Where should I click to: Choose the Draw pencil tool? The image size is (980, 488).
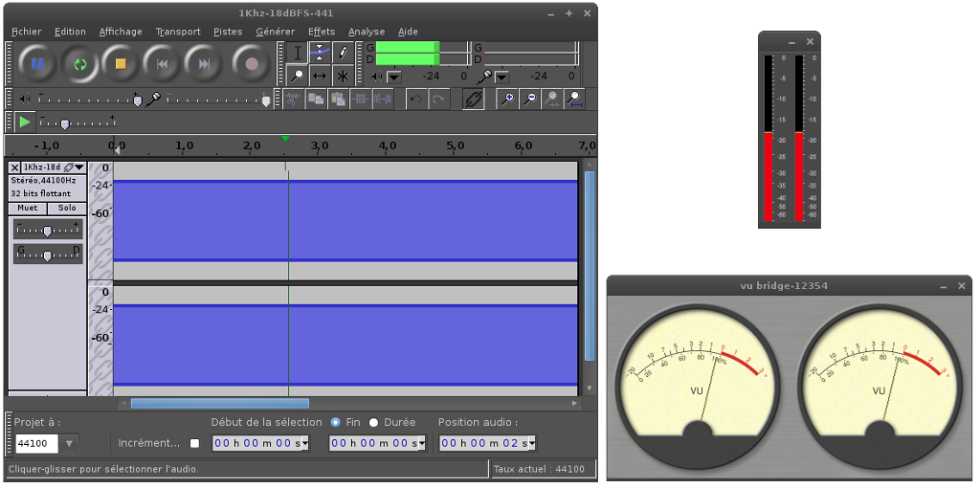(x=343, y=53)
